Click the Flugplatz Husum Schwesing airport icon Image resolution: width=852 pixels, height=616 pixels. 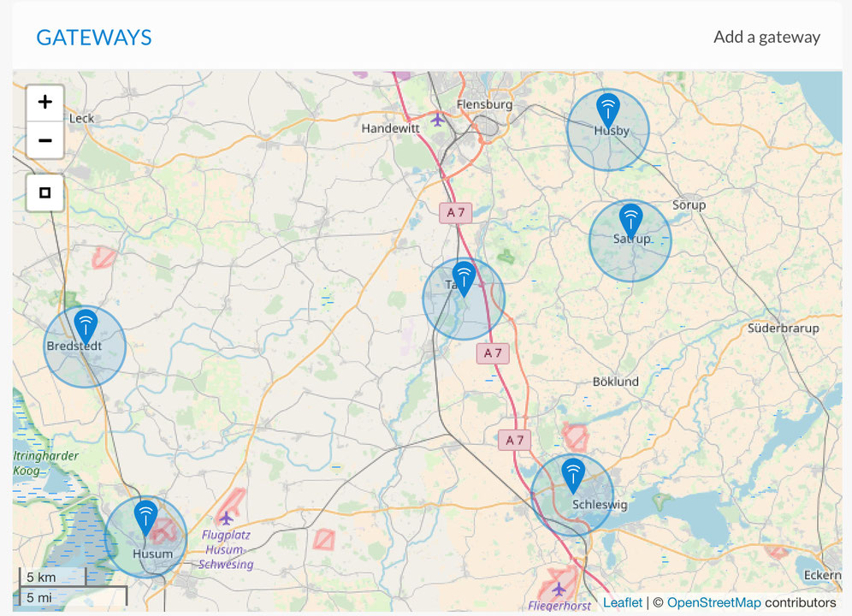(x=226, y=518)
